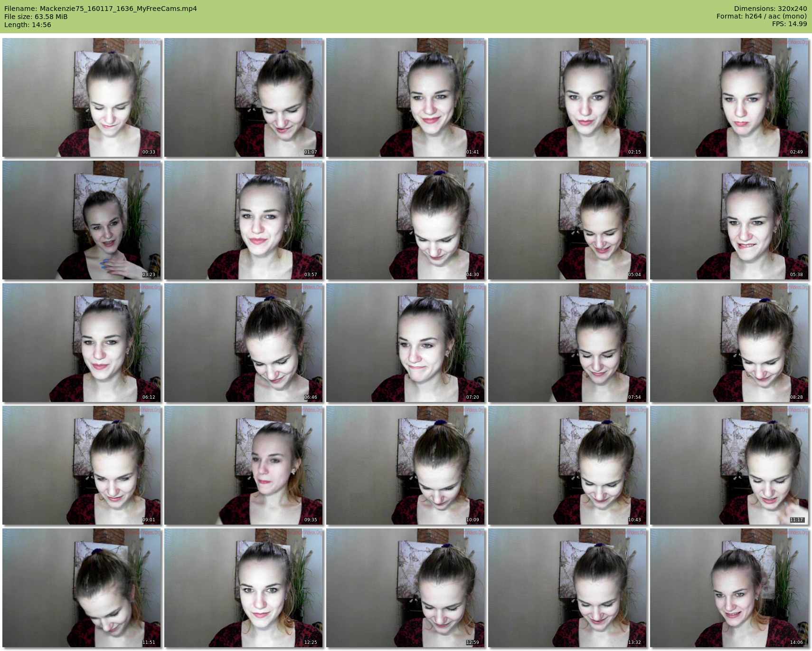Click the thumbnail labeled 11:17
The image size is (812, 651).
(729, 465)
